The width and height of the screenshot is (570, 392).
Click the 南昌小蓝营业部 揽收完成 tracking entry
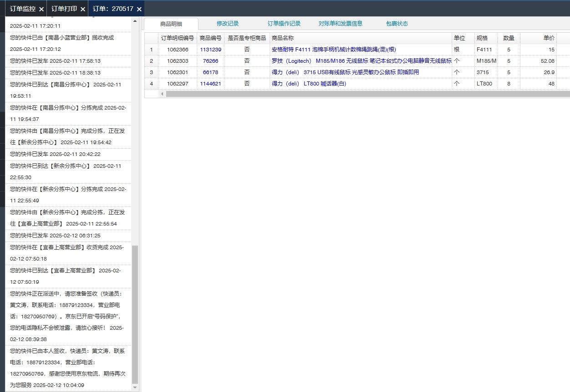click(x=68, y=43)
